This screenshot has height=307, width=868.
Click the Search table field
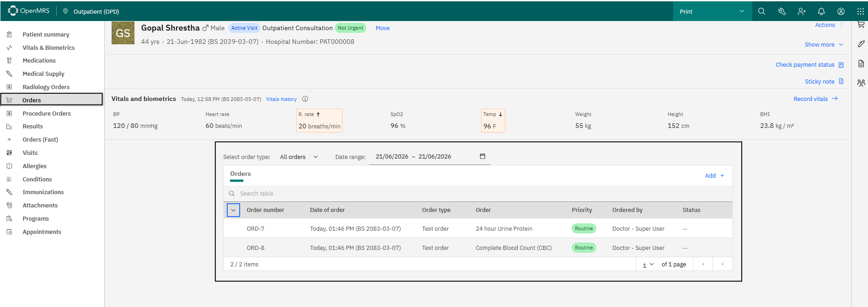coord(478,194)
